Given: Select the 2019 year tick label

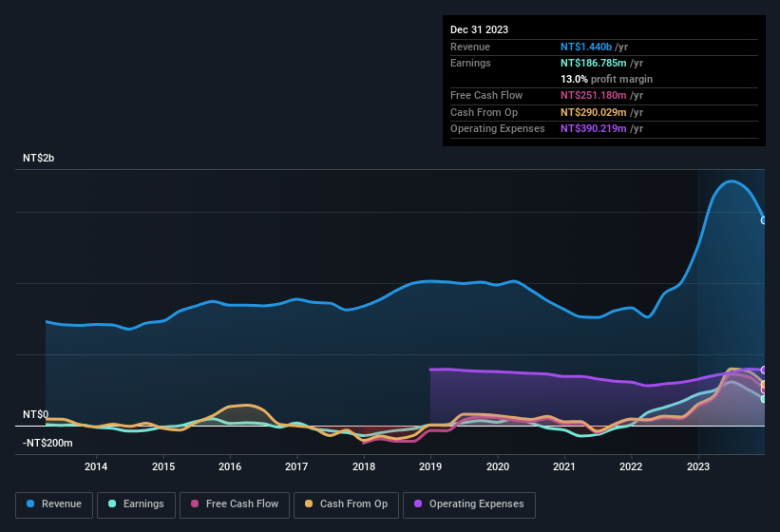Looking at the screenshot, I should pyautogui.click(x=430, y=466).
